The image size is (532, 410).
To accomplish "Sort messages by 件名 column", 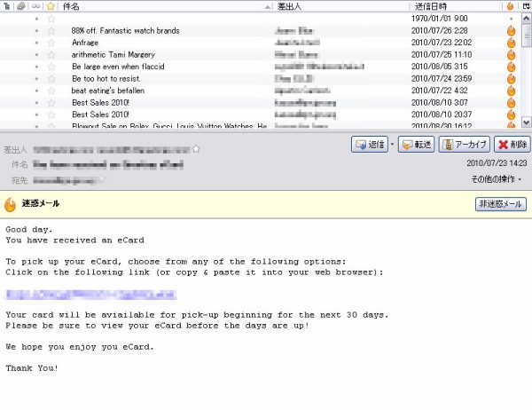I will 160,6.
